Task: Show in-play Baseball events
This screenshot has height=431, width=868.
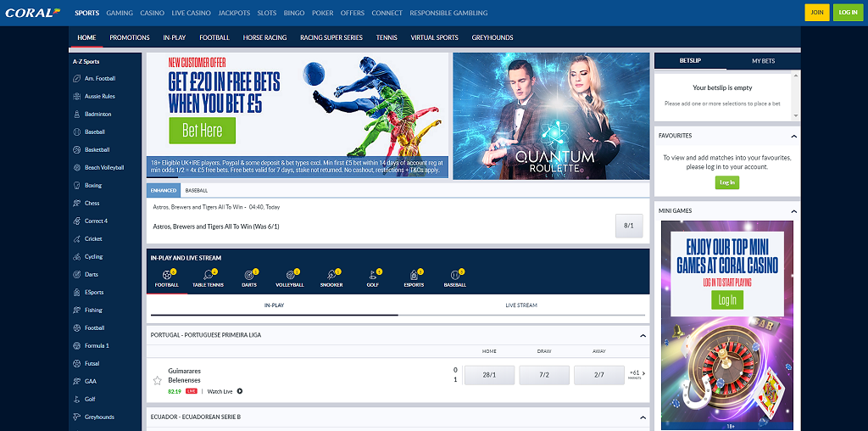Action: (454, 278)
